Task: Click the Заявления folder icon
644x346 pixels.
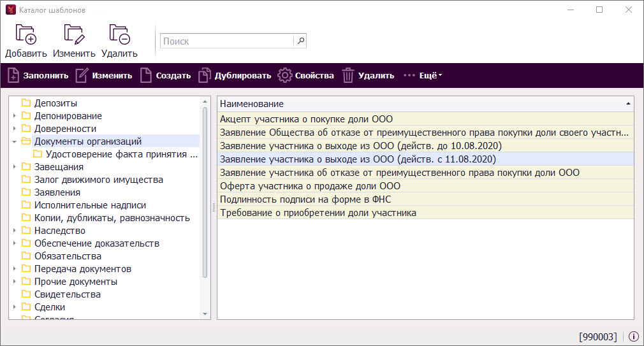Action: tap(26, 192)
